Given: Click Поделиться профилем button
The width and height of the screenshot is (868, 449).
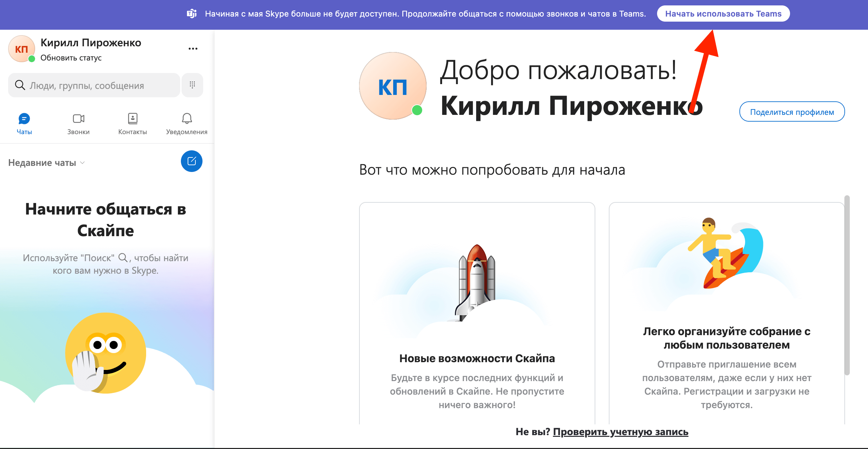Looking at the screenshot, I should (792, 111).
